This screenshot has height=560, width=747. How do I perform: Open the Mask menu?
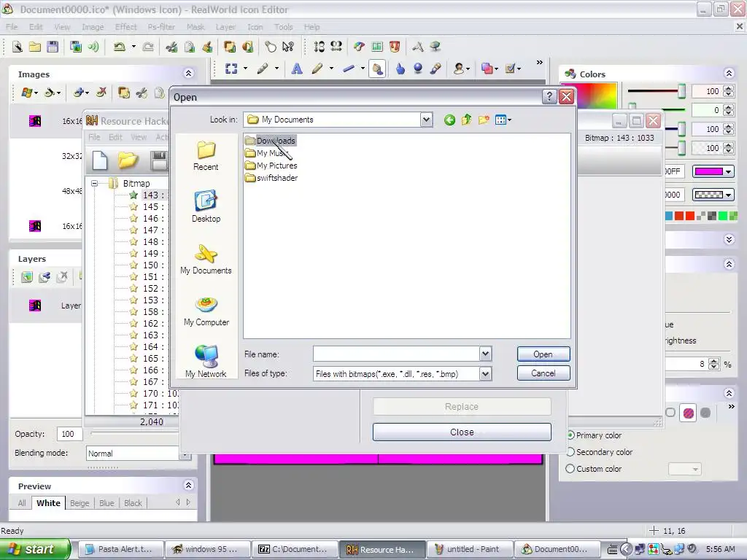(x=196, y=27)
